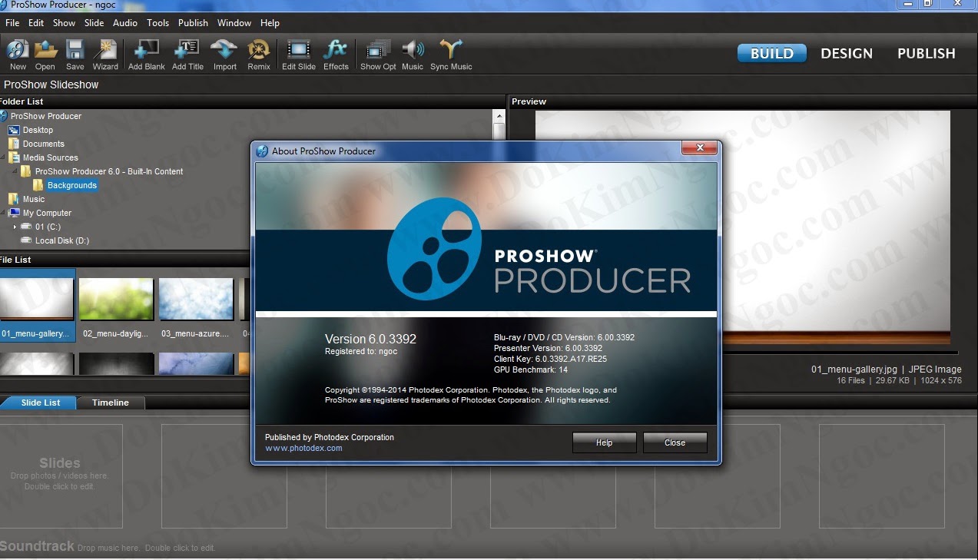Click the 'ProShow Slideshow' show title
Image resolution: width=978 pixels, height=560 pixels.
(51, 84)
